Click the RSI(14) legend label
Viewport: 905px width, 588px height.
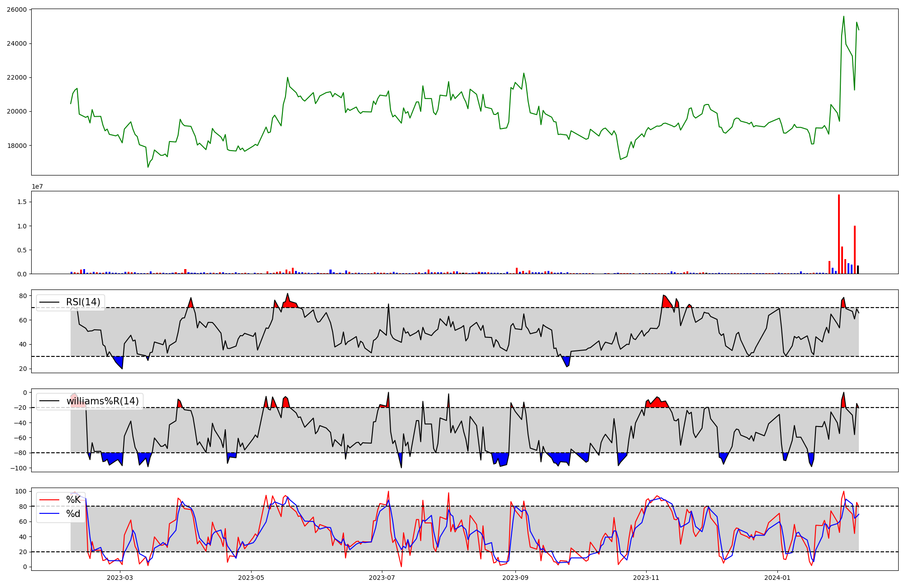point(83,302)
